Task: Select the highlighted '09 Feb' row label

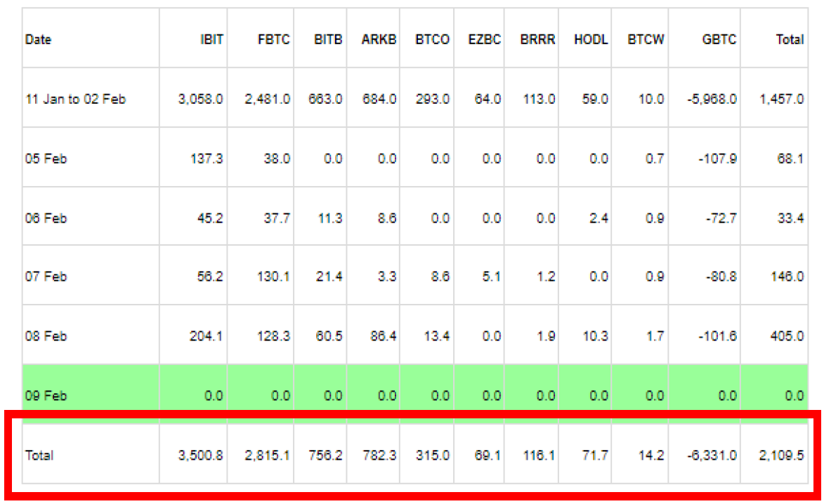Action: pos(46,395)
